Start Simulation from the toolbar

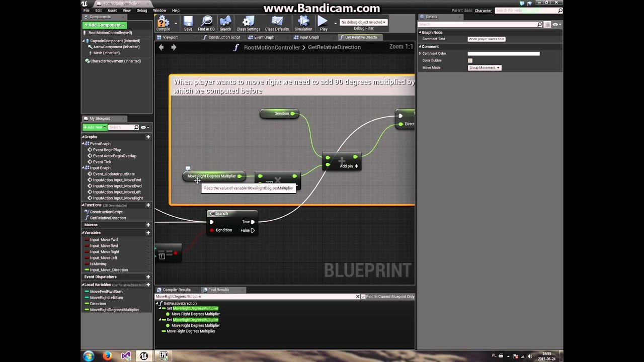[303, 23]
